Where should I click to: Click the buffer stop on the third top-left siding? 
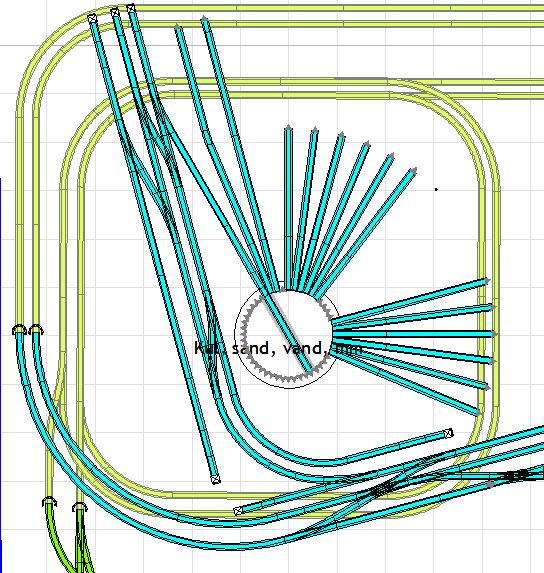coord(131,8)
